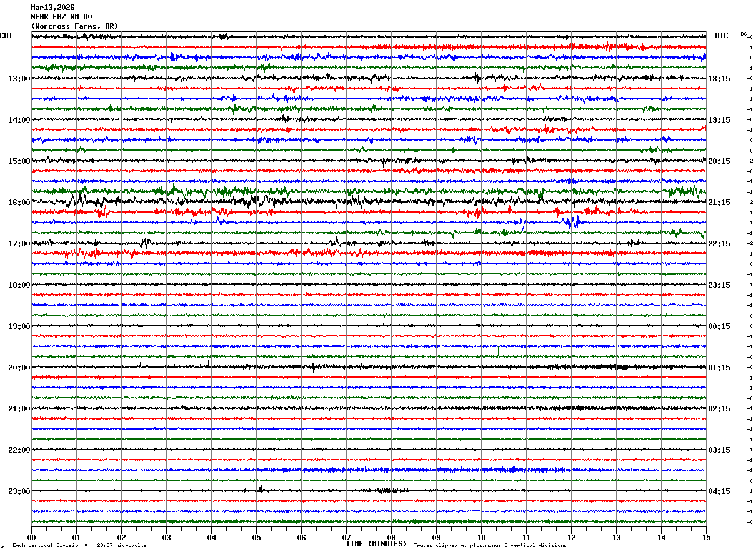The width and height of the screenshot is (756, 554).
Task: Click the Each Vertical Division scale note
Action: [50, 545]
